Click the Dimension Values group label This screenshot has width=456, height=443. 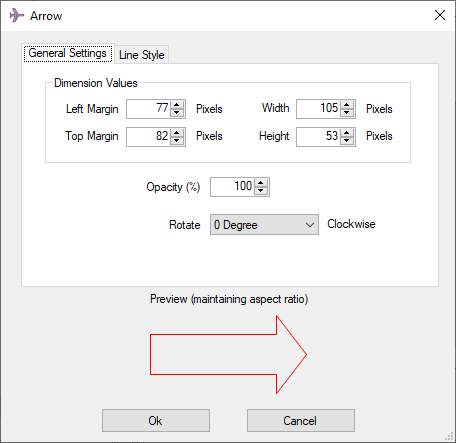pyautogui.click(x=96, y=83)
